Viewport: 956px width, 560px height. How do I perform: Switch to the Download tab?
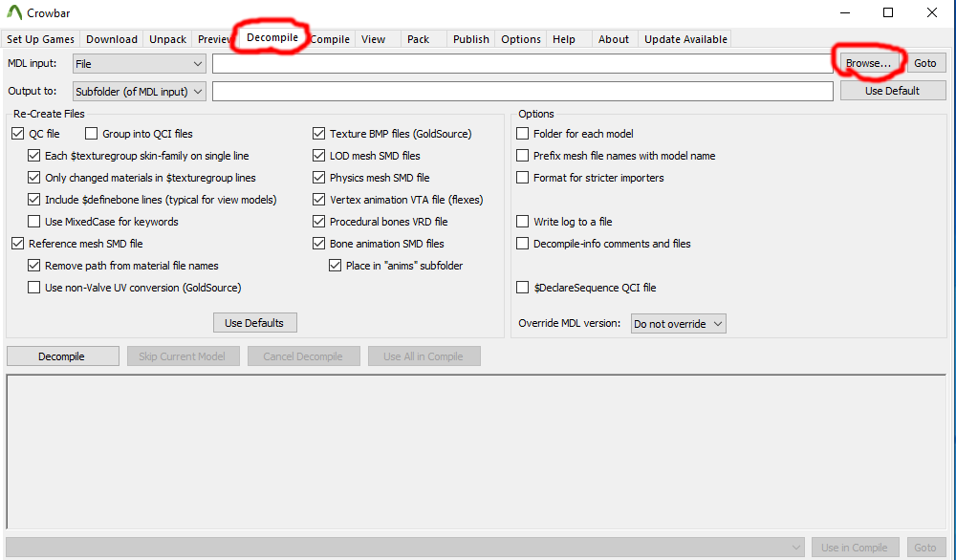click(112, 39)
